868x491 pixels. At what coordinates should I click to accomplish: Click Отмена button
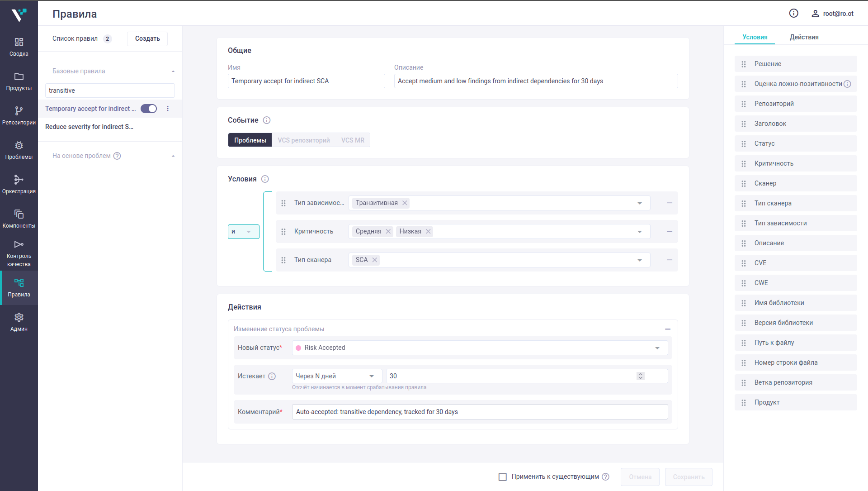[x=640, y=477]
